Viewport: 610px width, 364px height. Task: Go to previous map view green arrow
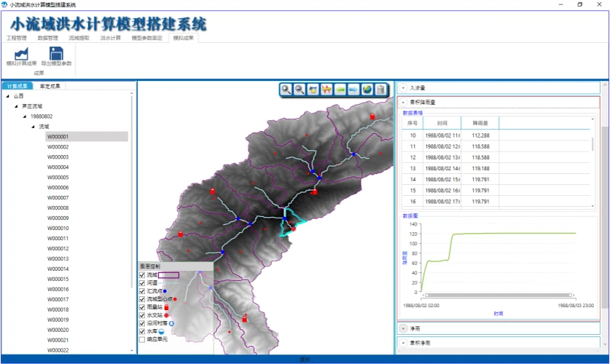coord(340,90)
